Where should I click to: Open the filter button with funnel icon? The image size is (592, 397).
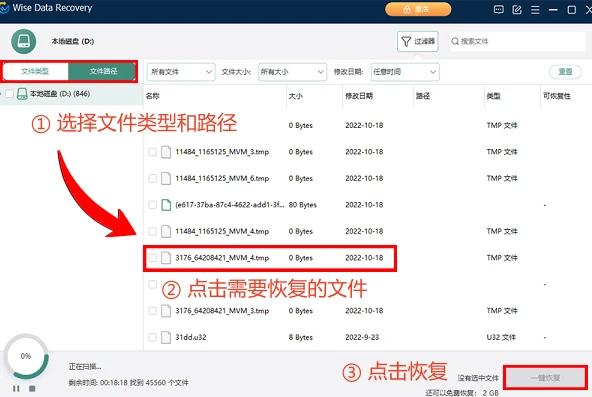(418, 41)
